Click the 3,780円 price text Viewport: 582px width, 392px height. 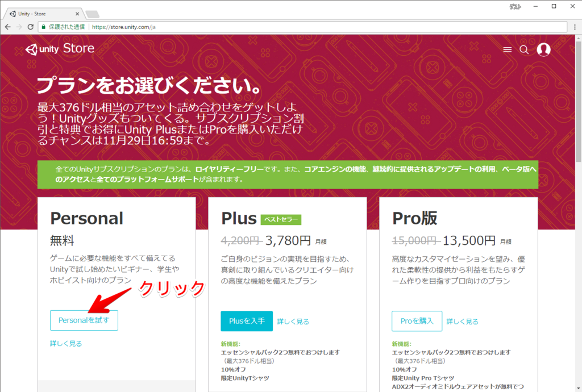coord(288,240)
